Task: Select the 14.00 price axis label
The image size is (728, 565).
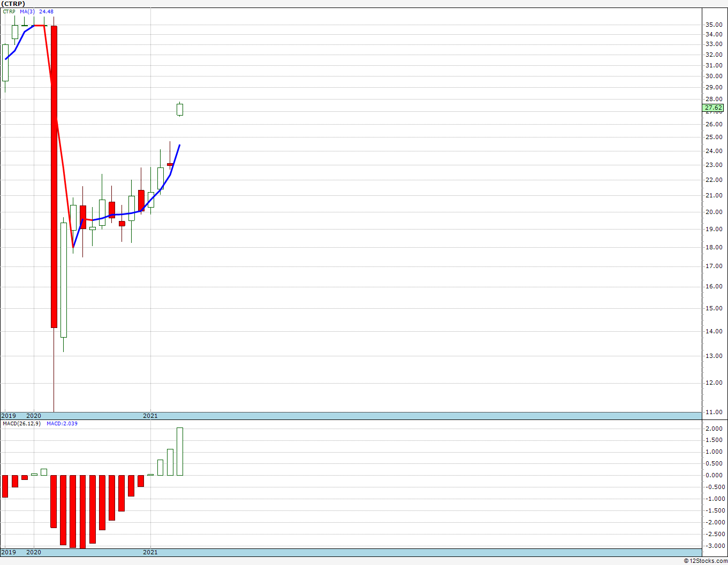Action: 714,331
